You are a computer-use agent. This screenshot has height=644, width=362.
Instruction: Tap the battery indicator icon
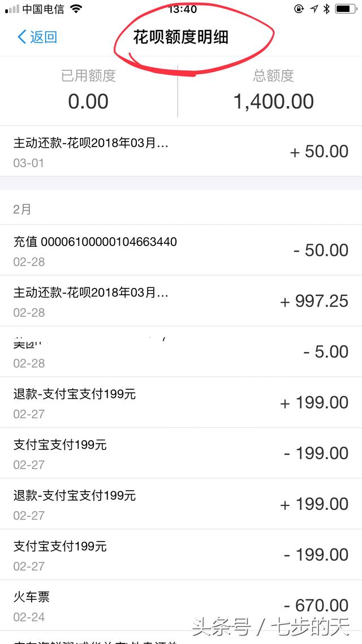tap(346, 9)
